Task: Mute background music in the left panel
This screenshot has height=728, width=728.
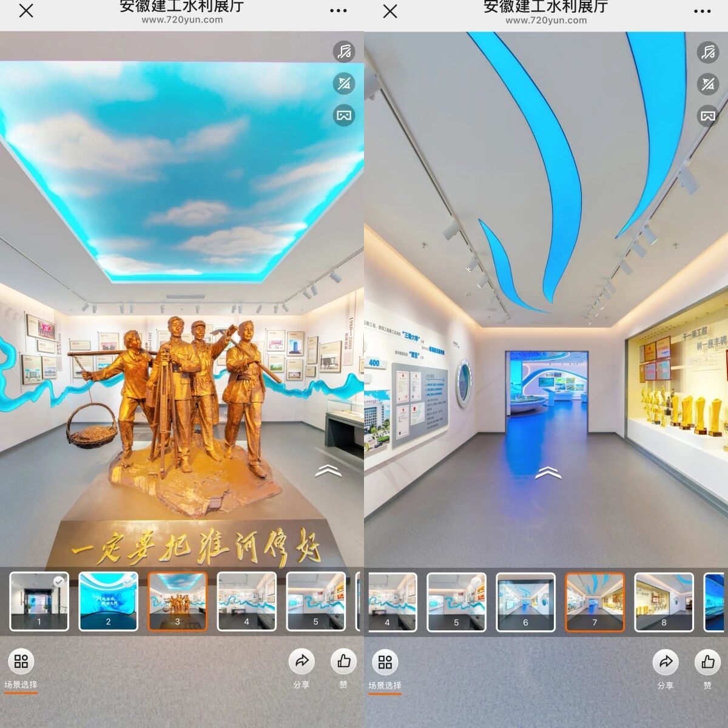Action: click(x=344, y=52)
